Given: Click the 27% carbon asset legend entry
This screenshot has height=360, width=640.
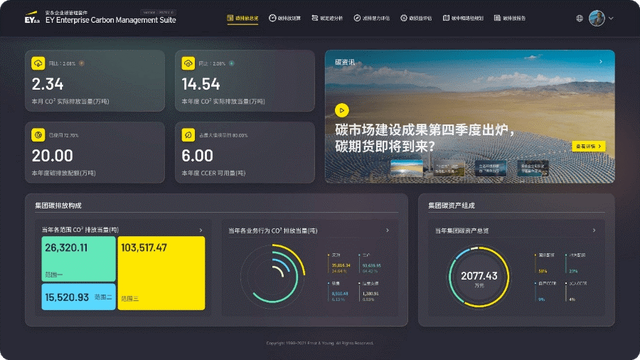Looking at the screenshot, I should click(x=576, y=263).
